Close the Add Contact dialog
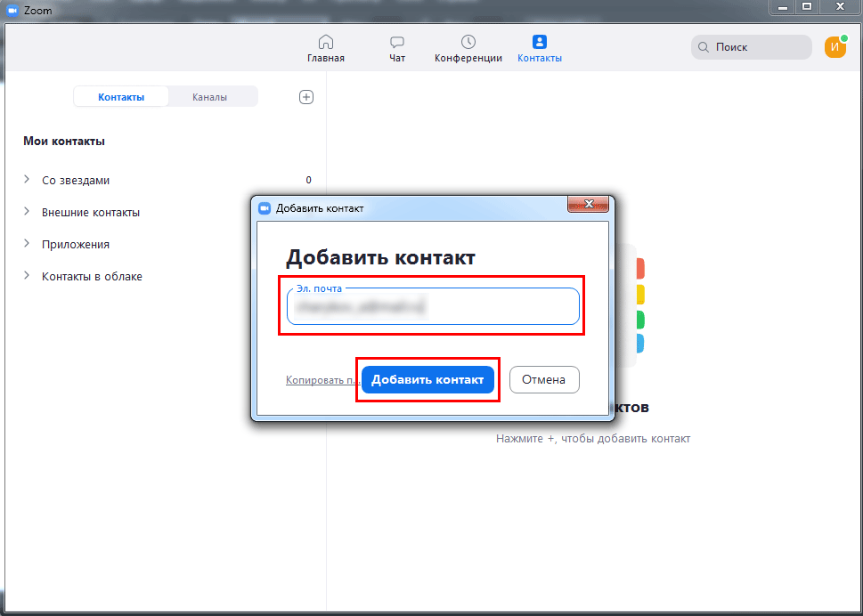Screen dimensions: 863x616 pyautogui.click(x=589, y=205)
